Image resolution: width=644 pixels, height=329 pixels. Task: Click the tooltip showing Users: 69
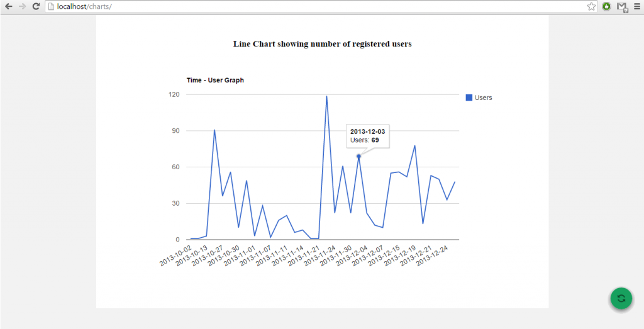[368, 135]
